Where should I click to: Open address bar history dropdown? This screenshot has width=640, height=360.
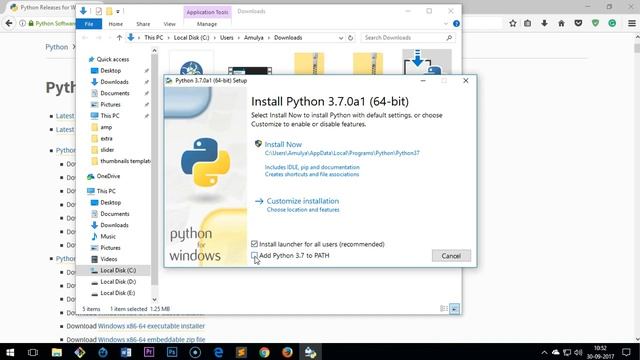coord(341,38)
